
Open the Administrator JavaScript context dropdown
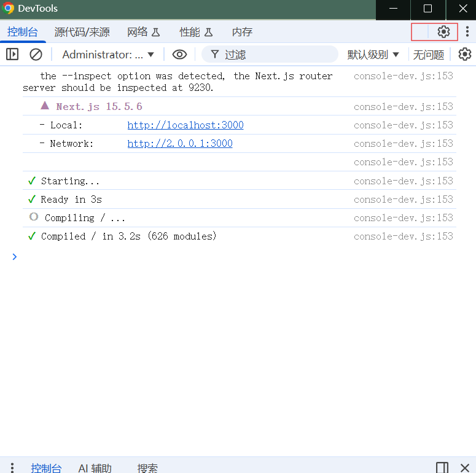click(108, 55)
